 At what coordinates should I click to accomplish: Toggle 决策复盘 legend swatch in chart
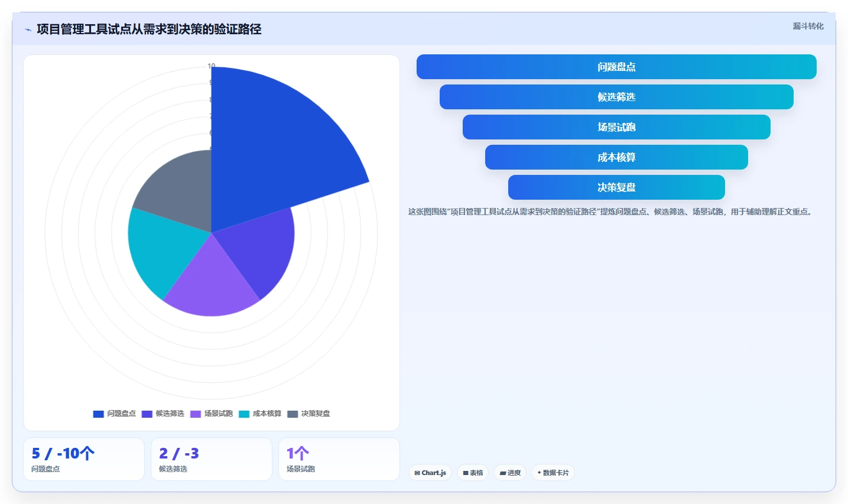(x=293, y=414)
